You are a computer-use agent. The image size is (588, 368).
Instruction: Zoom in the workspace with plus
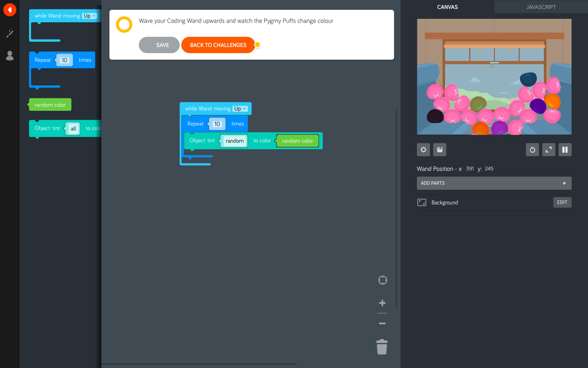(382, 303)
